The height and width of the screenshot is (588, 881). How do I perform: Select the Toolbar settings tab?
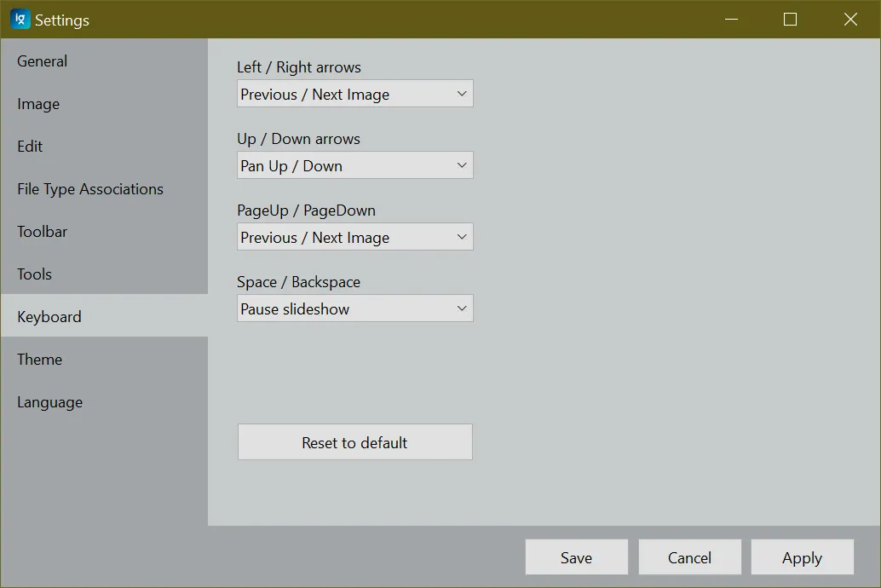104,232
